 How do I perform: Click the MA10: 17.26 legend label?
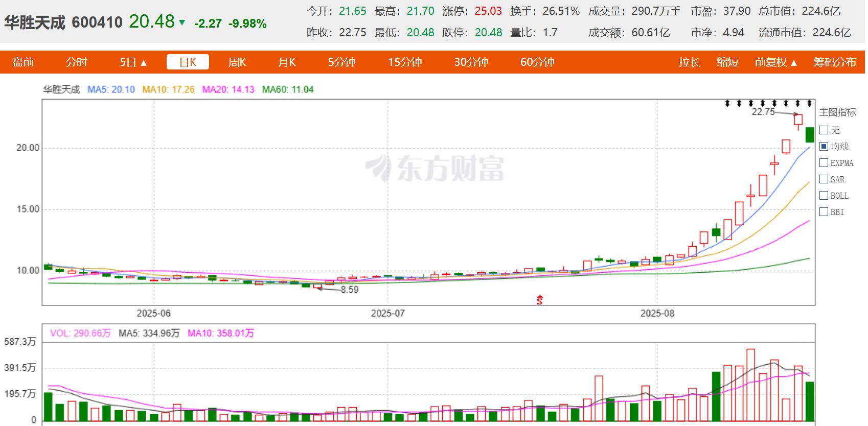(168, 89)
